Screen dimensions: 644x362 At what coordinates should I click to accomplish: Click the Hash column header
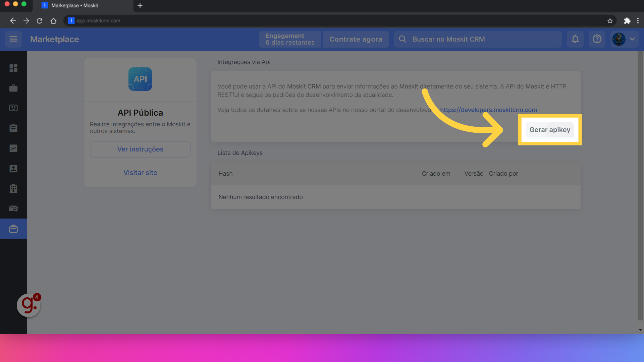pos(225,174)
